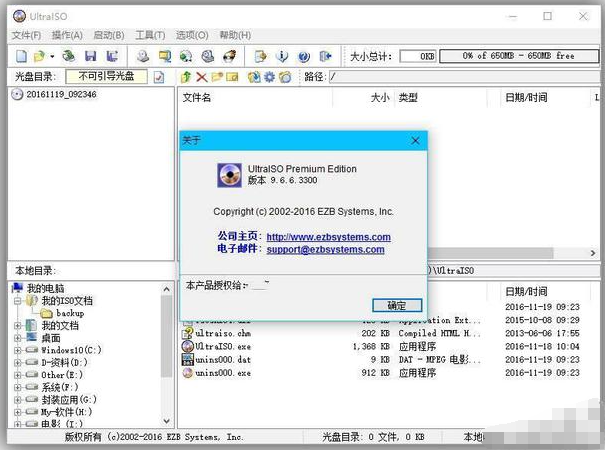The height and width of the screenshot is (450, 605).
Task: Click the green Up directory arrow icon
Action: pyautogui.click(x=186, y=77)
